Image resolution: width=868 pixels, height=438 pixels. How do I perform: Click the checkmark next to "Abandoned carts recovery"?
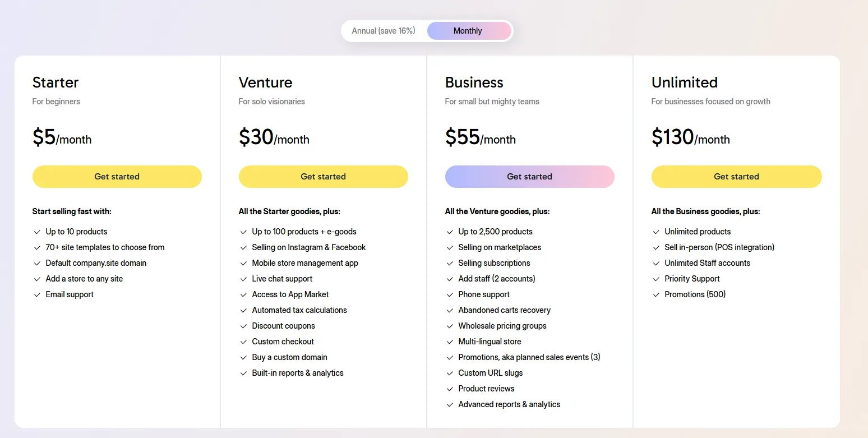point(449,310)
